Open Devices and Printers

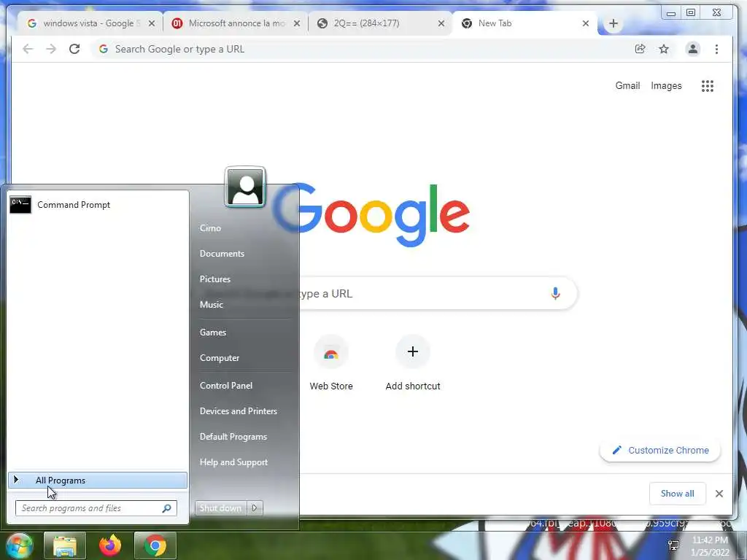tap(239, 411)
